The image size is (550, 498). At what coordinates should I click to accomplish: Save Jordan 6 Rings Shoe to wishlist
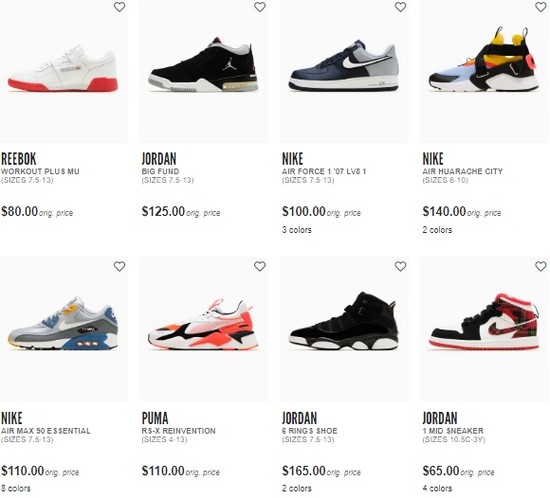[400, 266]
